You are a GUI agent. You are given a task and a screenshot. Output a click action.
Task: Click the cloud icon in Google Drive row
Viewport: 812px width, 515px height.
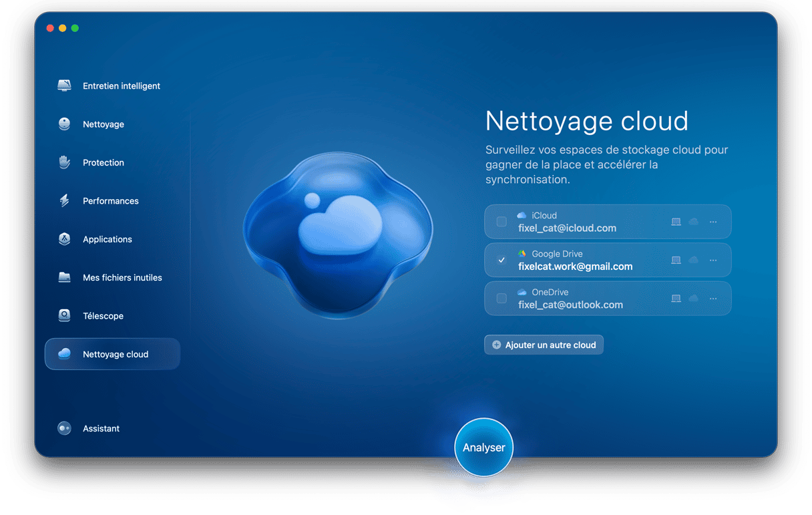(693, 260)
